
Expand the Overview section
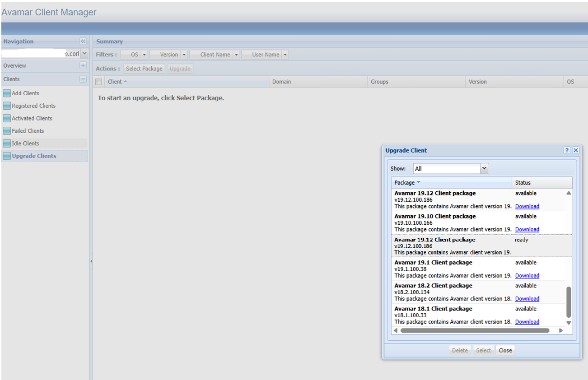click(83, 65)
